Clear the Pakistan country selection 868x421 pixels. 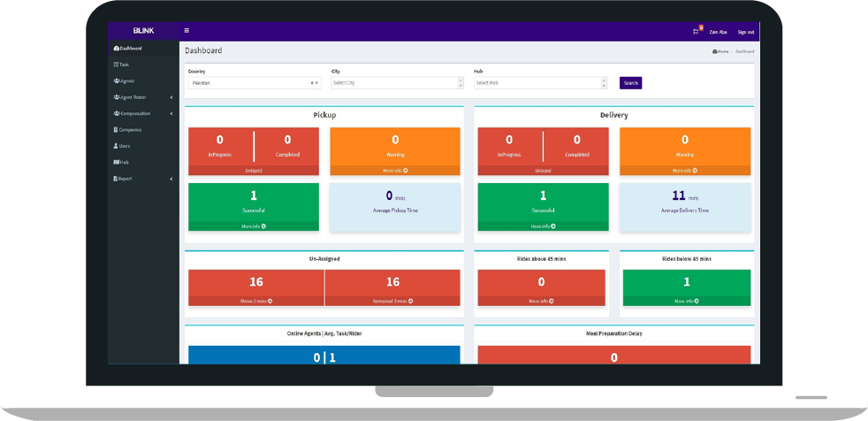[x=311, y=83]
